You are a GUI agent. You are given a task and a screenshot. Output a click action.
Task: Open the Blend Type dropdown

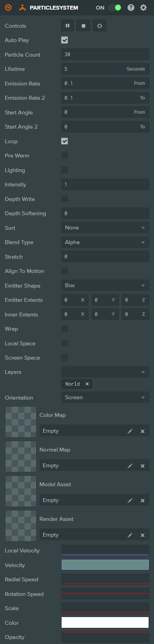[105, 242]
